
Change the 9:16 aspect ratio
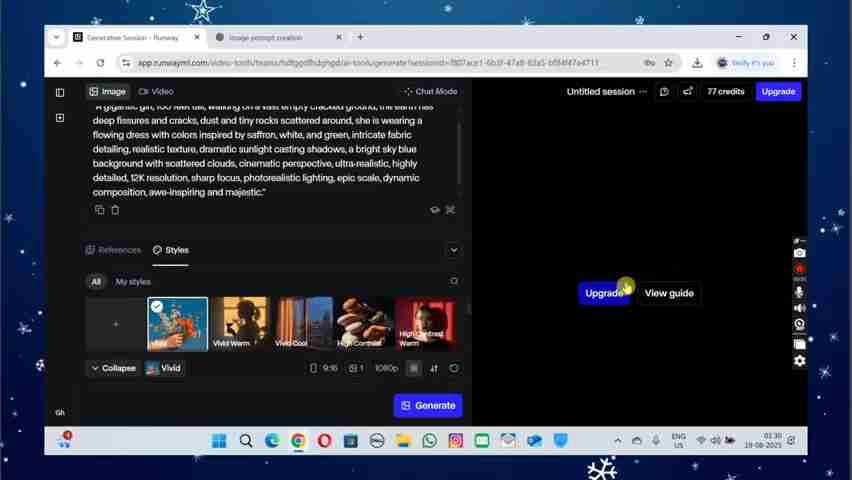(323, 368)
